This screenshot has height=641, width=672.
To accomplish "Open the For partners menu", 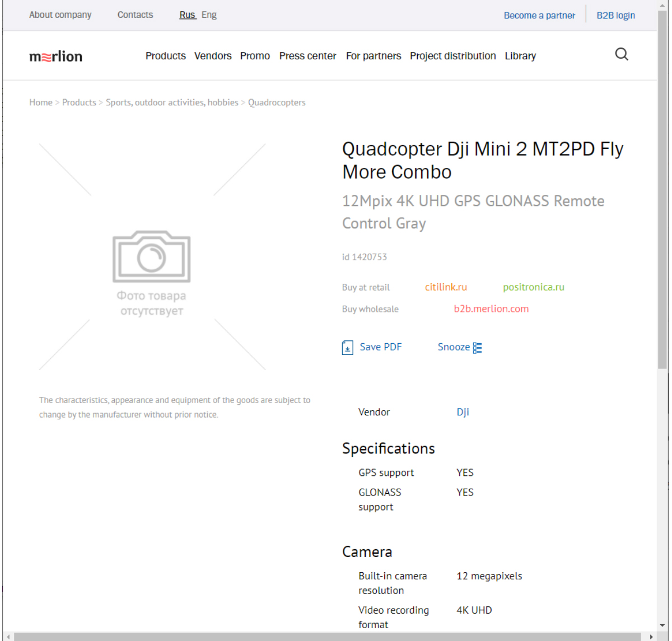I will tap(374, 56).
